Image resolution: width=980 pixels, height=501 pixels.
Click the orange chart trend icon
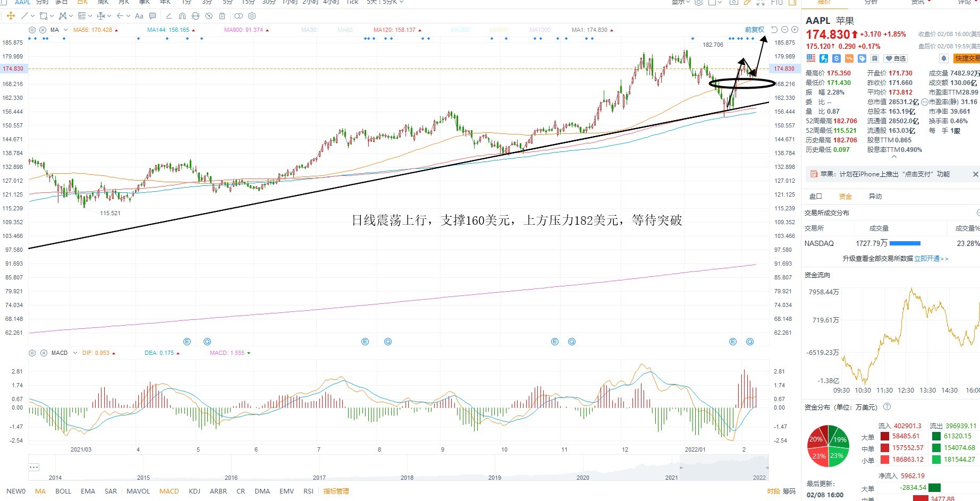point(849,58)
